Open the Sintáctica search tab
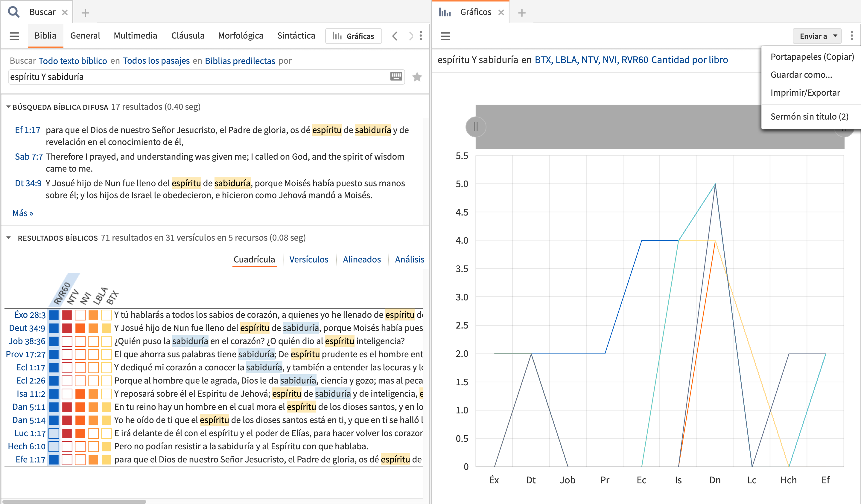The height and width of the screenshot is (504, 861). tap(296, 36)
